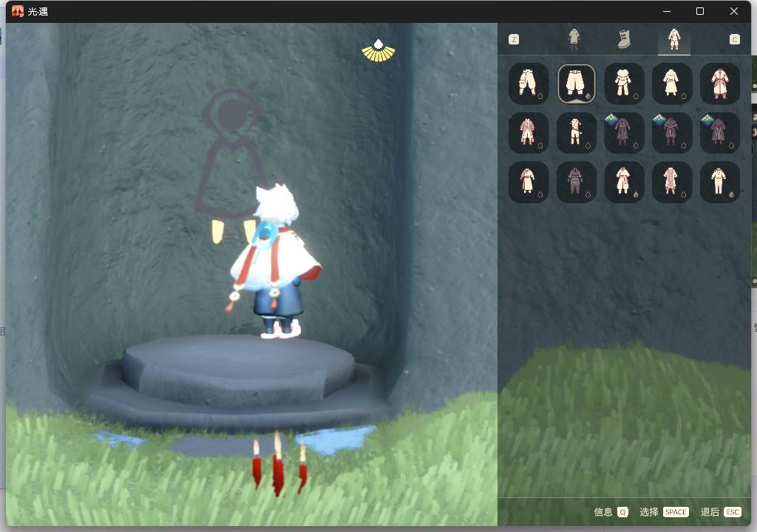Click the 信息 info button

(611, 512)
